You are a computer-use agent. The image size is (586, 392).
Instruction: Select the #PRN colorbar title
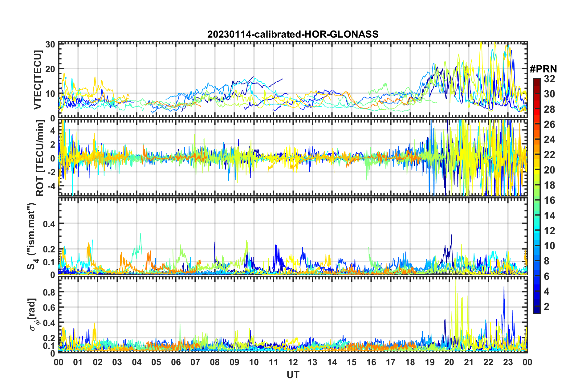click(x=543, y=69)
